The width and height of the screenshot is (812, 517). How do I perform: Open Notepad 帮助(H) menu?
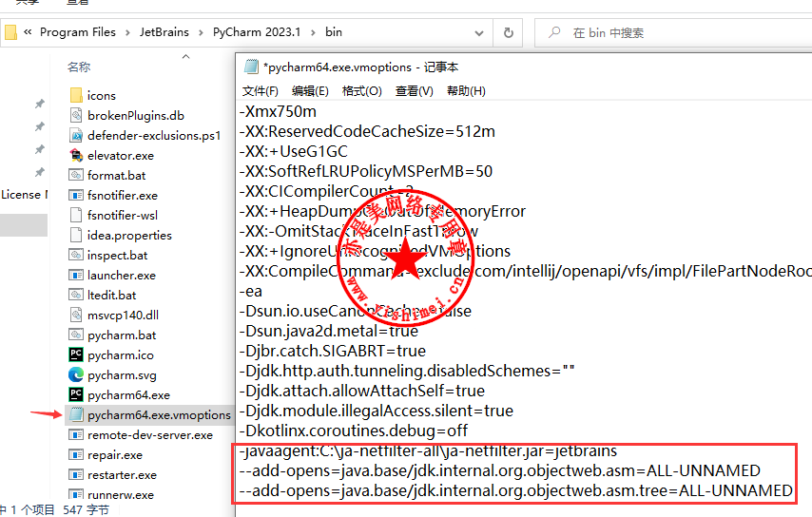point(466,91)
